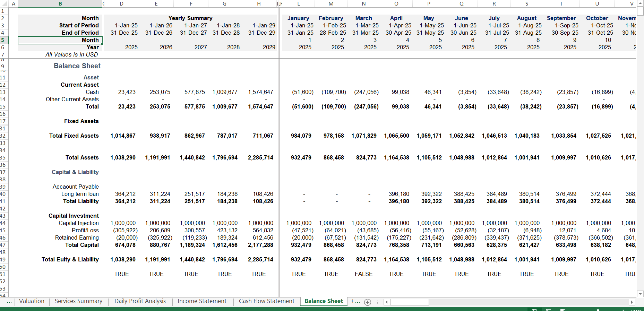Image resolution: width=644 pixels, height=311 pixels.
Task: Select column L header
Action: 299,4
